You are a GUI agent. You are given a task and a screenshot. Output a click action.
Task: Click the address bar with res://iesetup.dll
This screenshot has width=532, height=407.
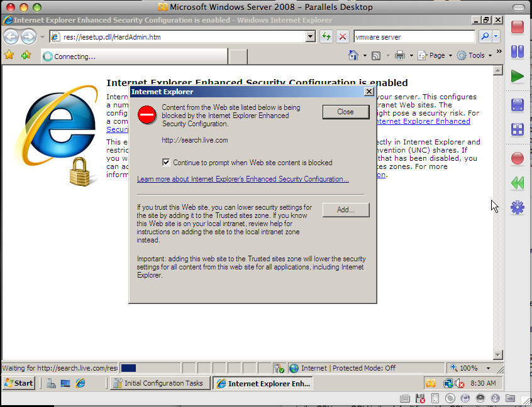[178, 36]
